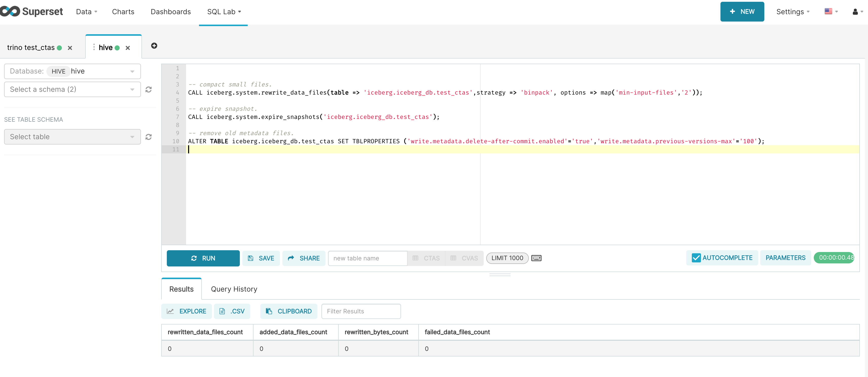
Task: Open the Database hive dropdown
Action: click(x=73, y=71)
